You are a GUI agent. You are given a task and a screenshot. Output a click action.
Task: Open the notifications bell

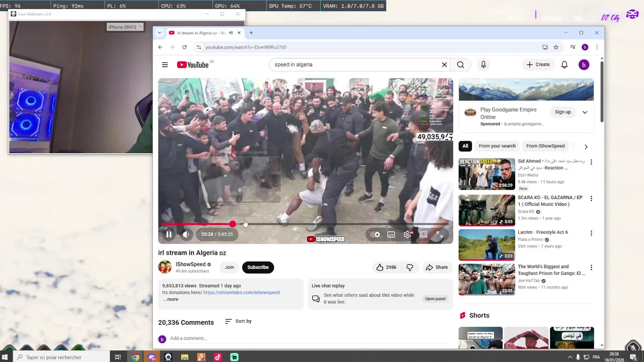coord(564,64)
